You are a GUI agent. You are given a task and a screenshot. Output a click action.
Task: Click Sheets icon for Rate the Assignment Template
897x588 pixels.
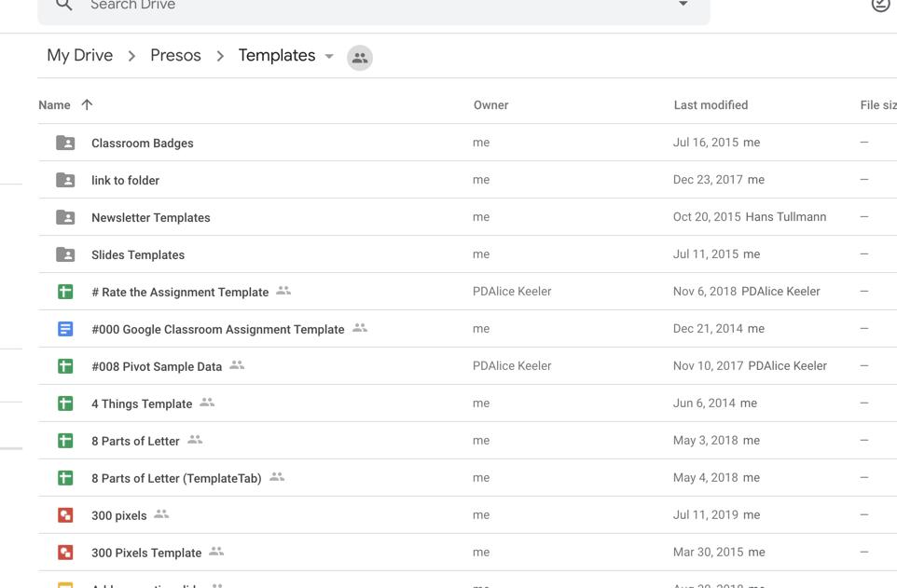tap(65, 292)
